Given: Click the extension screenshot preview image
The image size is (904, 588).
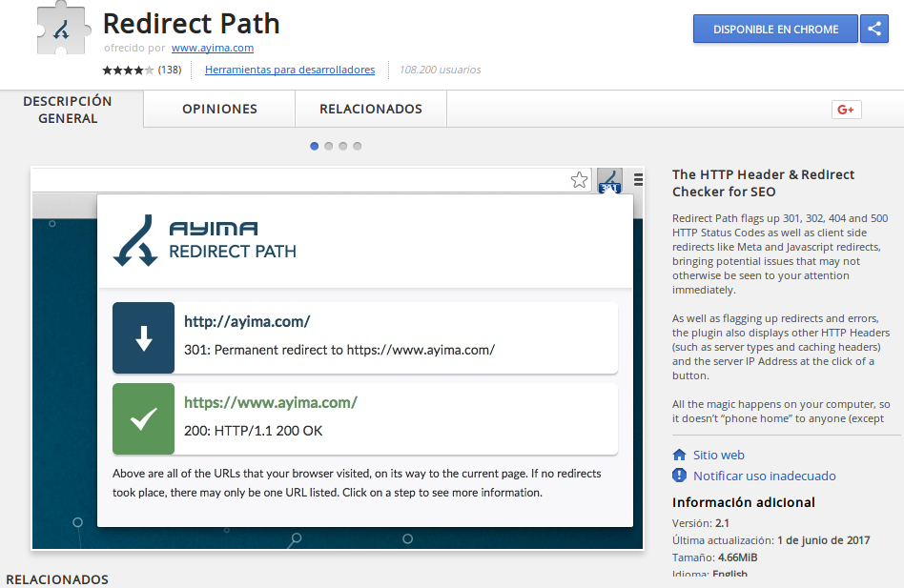Looking at the screenshot, I should click(338, 358).
